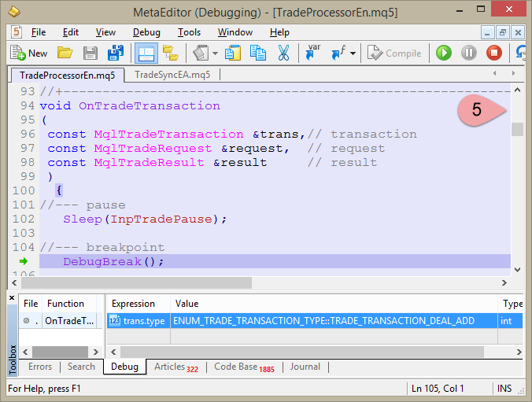Image resolution: width=532 pixels, height=402 pixels.
Task: Select the trans.type watch expression
Action: 139,321
